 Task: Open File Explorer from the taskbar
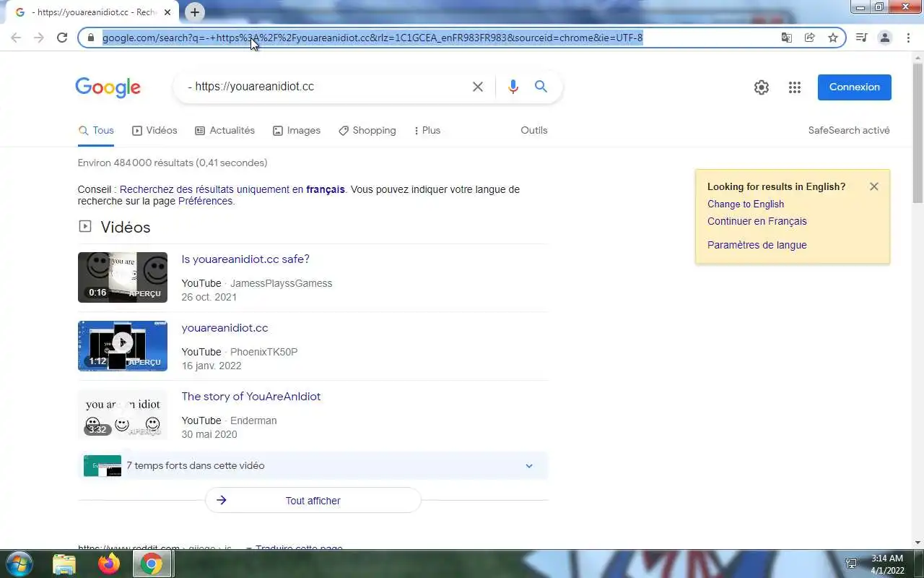coord(64,564)
